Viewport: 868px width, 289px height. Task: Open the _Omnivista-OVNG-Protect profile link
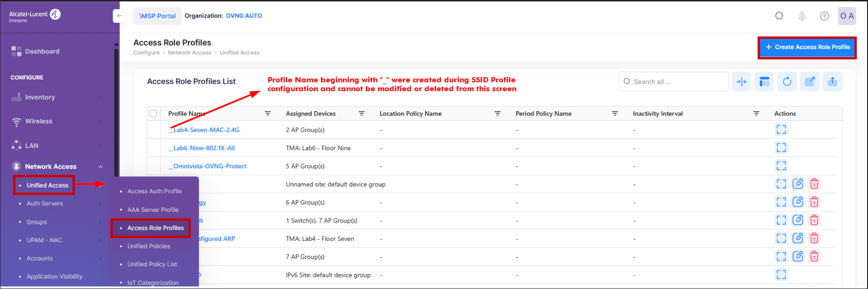click(207, 166)
